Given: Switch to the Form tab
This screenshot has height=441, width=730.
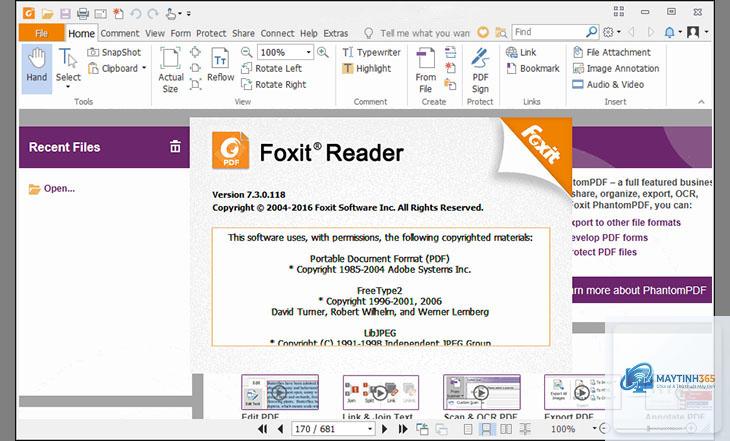Looking at the screenshot, I should click(x=181, y=33).
